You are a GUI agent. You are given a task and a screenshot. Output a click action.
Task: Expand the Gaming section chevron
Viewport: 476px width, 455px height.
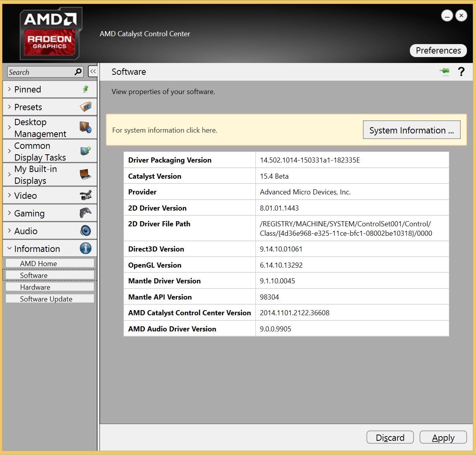[x=9, y=213]
